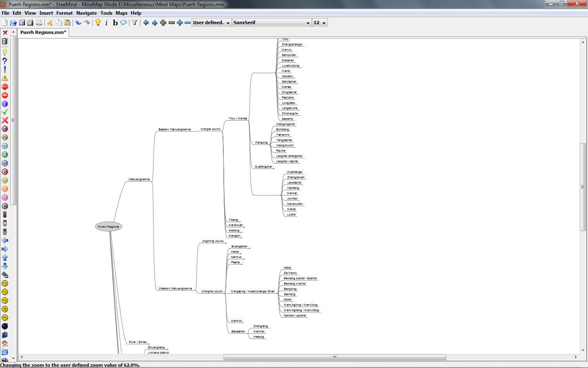Open the Insert menu
The height and width of the screenshot is (368, 588).
click(x=46, y=13)
